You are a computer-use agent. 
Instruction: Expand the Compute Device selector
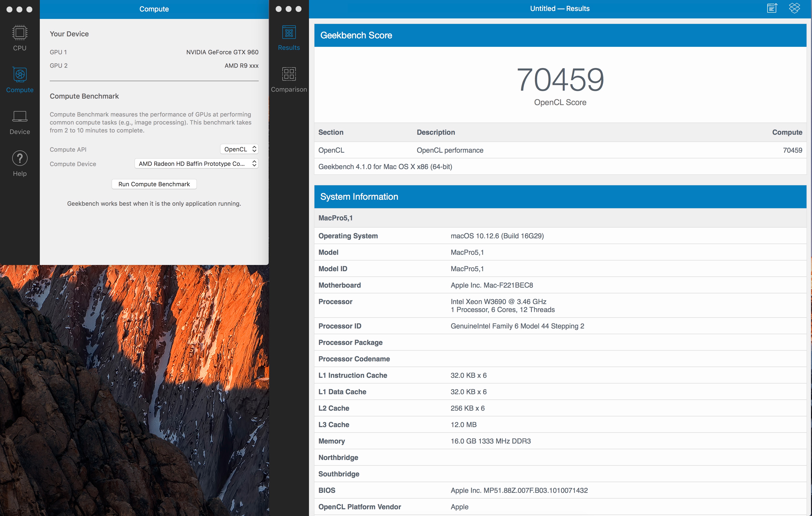196,164
